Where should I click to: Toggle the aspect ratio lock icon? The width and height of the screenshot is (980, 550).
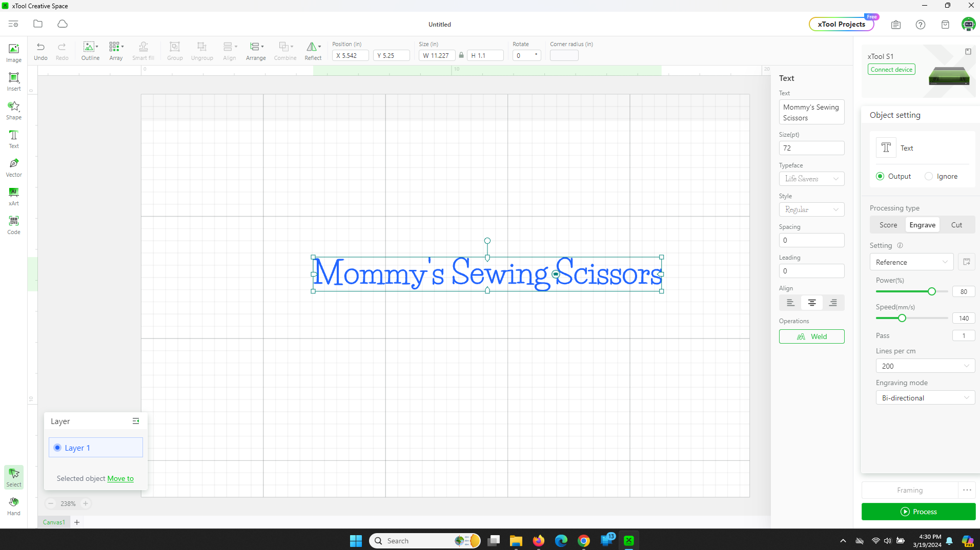click(x=461, y=55)
